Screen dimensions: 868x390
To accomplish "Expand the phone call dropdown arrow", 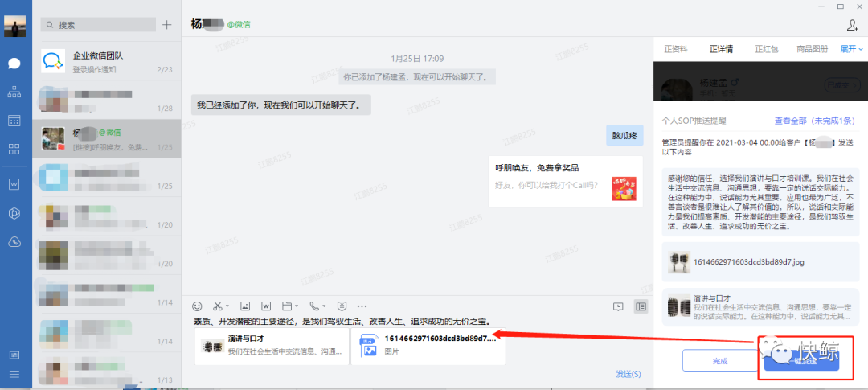I will click(x=325, y=307).
